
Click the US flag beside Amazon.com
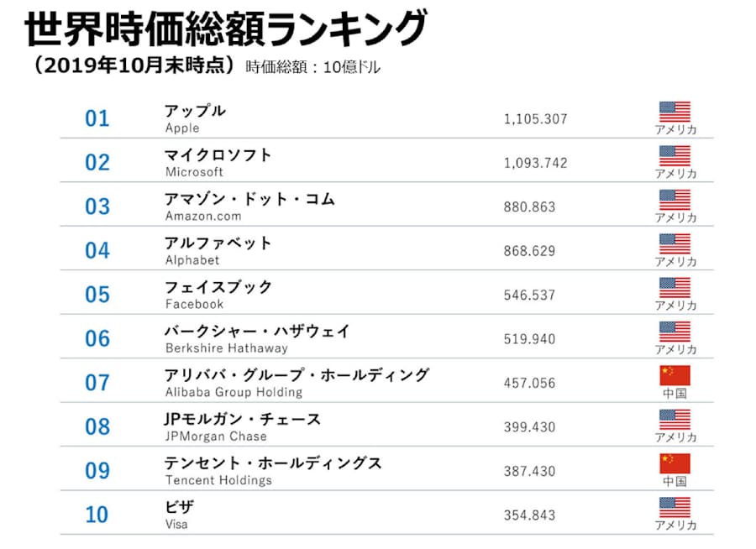[675, 200]
